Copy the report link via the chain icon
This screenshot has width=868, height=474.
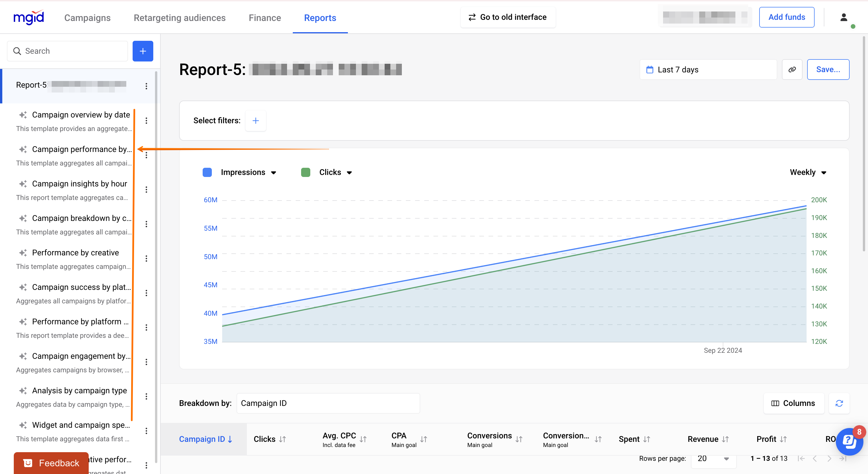(792, 70)
